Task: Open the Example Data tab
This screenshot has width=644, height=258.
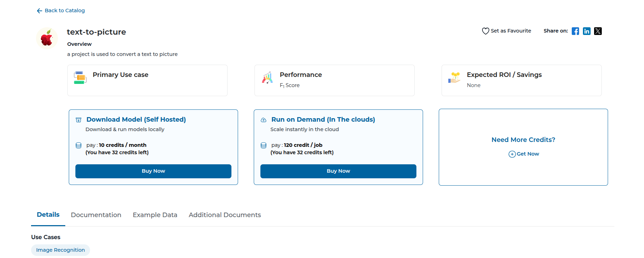Action: 155,215
